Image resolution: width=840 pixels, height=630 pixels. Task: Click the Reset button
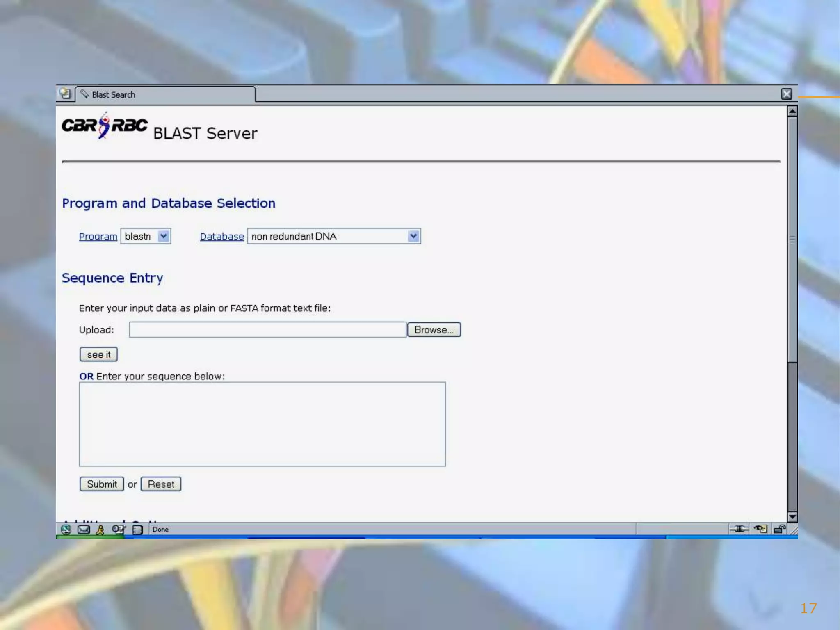161,484
